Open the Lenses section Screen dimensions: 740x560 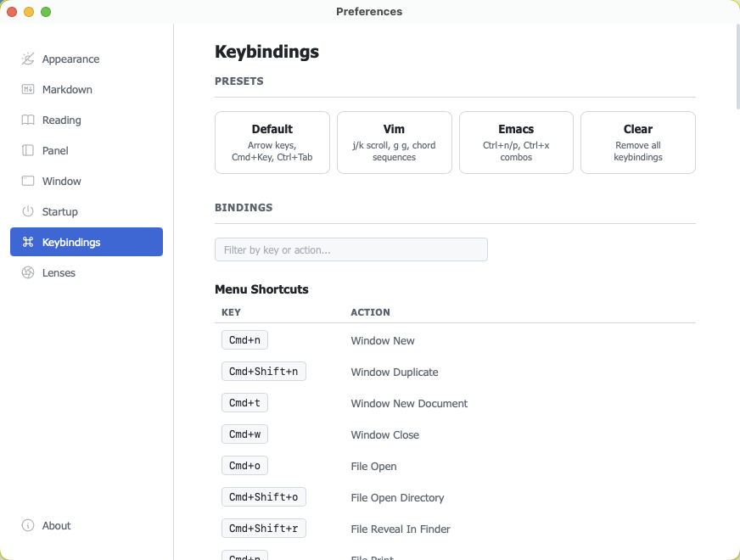pos(87,272)
